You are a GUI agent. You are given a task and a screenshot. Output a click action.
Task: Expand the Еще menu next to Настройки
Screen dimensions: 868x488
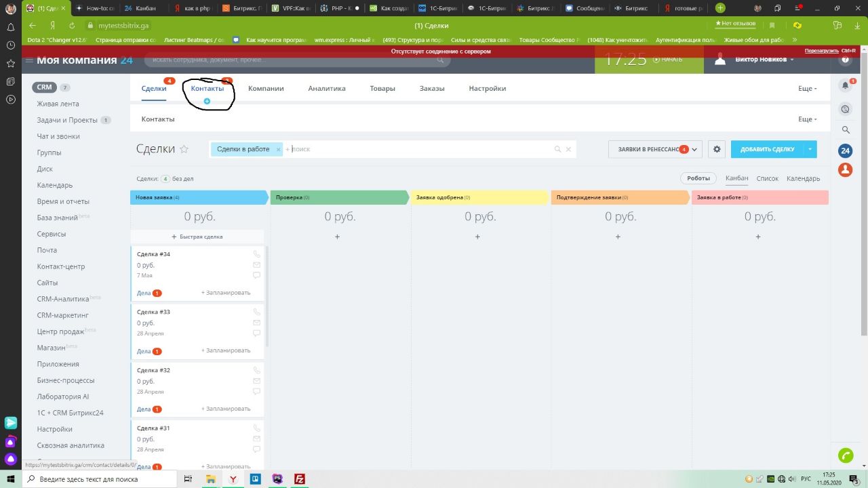coord(807,89)
